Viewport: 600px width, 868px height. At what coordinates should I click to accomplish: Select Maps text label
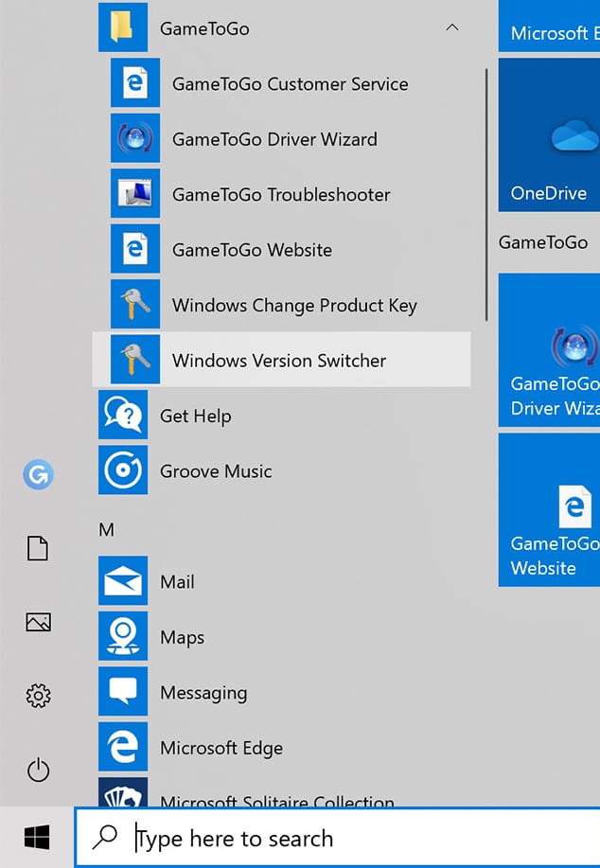pos(182,638)
